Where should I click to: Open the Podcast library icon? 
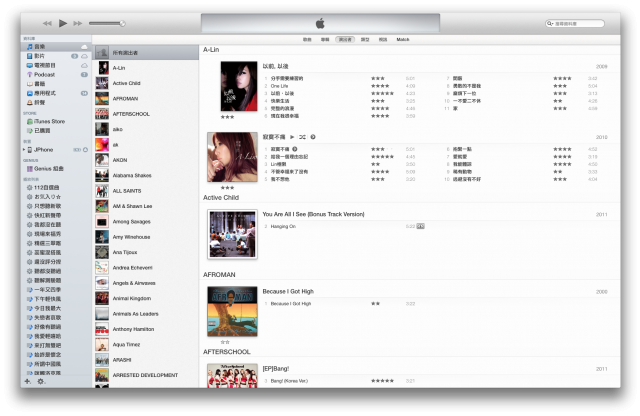[29, 75]
